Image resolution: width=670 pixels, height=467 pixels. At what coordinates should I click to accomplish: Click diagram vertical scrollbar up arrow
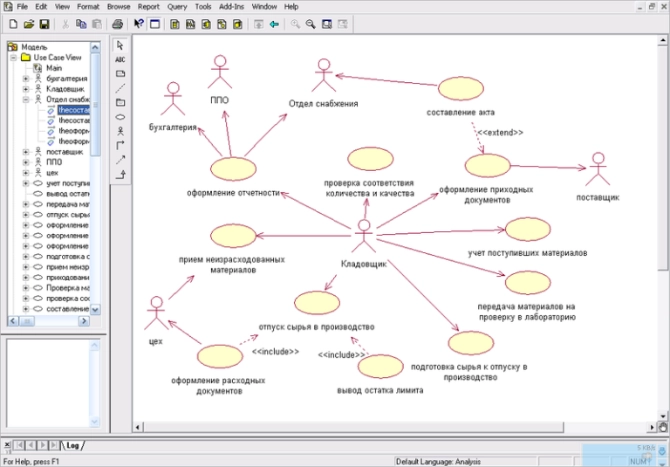(662, 40)
